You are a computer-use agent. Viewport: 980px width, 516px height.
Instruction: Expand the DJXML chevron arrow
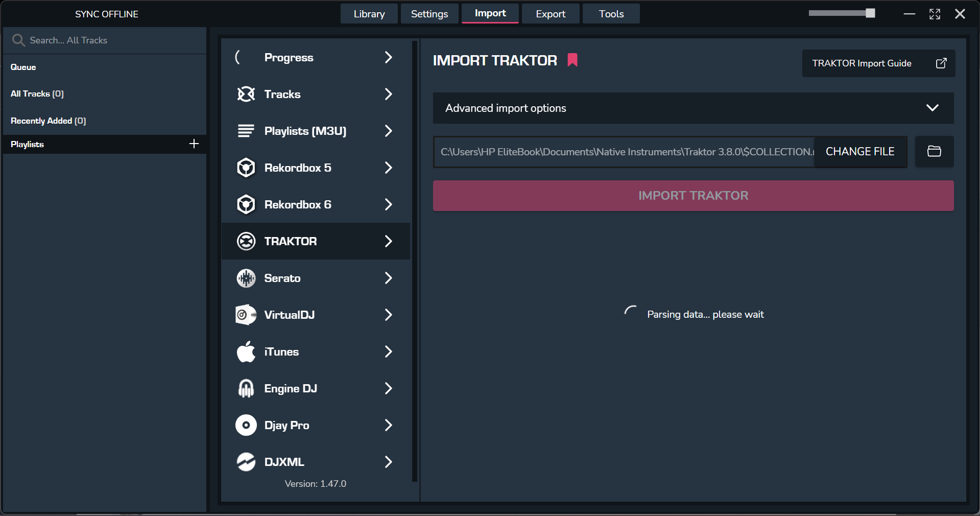[388, 462]
